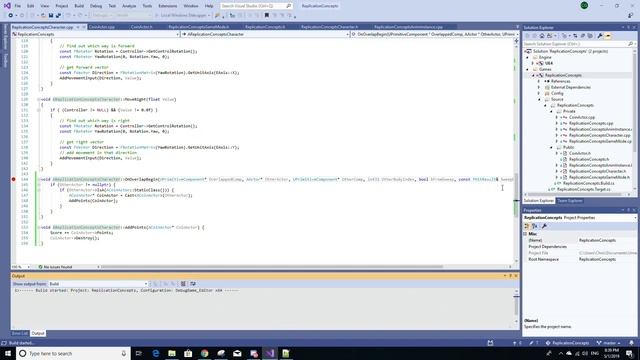Screen dimensions: 640x360
Task: Select ReplicationConceptsGameMode.h in Solution Explorer
Action: (599, 177)
